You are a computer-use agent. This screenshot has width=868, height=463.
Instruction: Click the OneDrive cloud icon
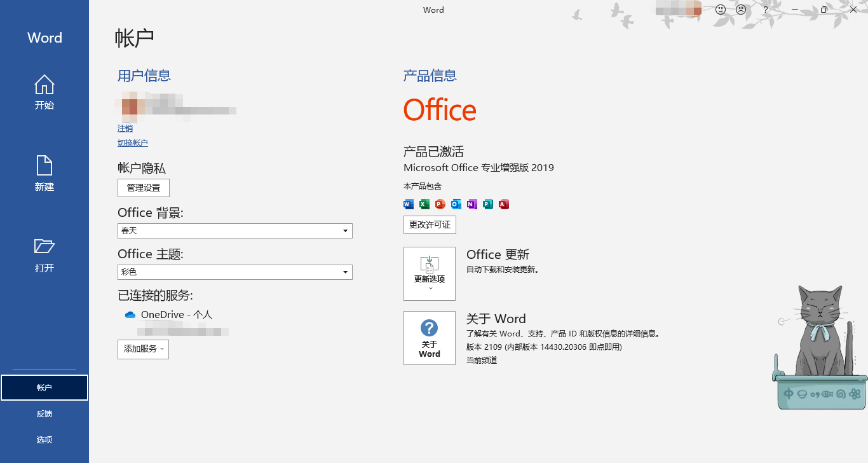(130, 314)
